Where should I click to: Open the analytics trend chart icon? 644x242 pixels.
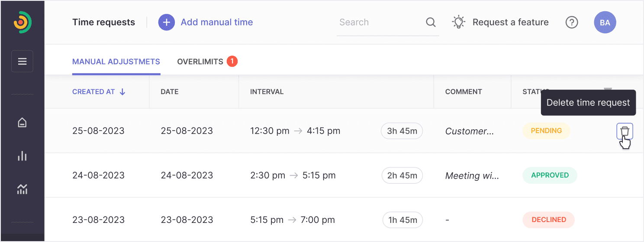(x=22, y=189)
